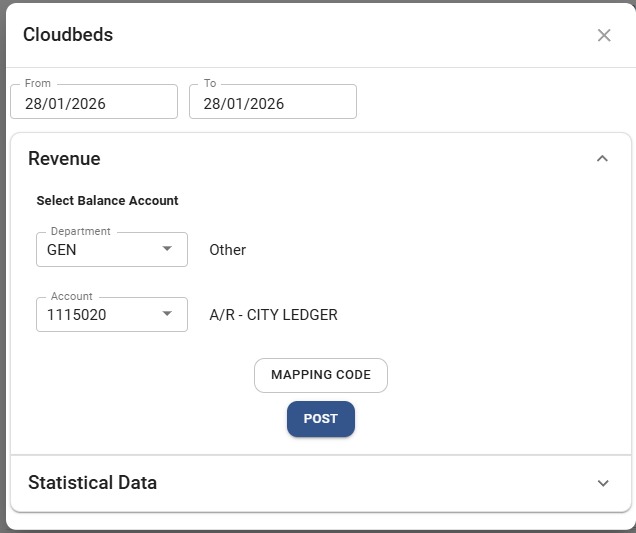Image resolution: width=636 pixels, height=533 pixels.
Task: Click the To field label
Action: click(210, 84)
